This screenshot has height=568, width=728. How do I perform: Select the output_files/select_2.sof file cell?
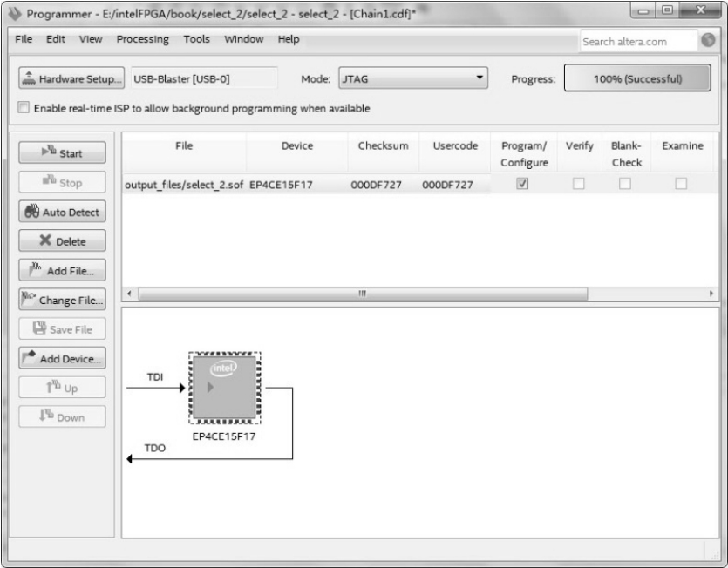click(x=184, y=185)
